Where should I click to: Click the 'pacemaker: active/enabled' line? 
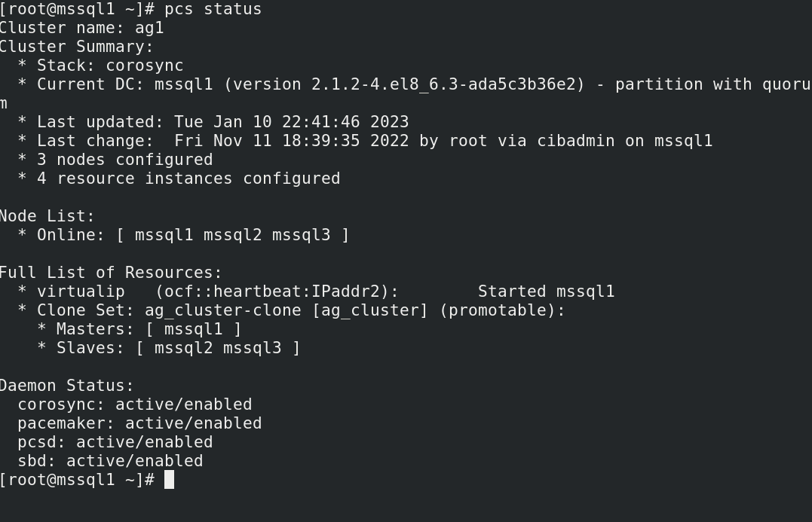click(x=139, y=423)
